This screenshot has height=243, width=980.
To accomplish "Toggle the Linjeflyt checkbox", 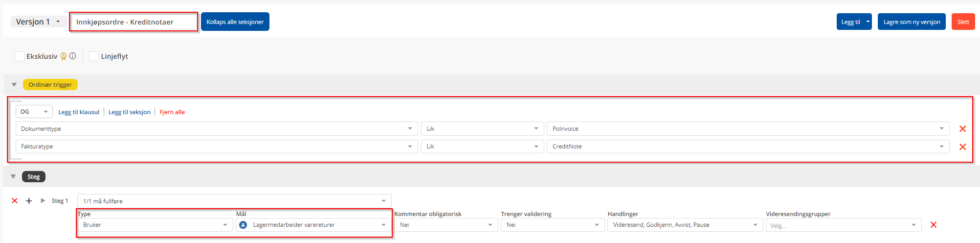I will (94, 56).
